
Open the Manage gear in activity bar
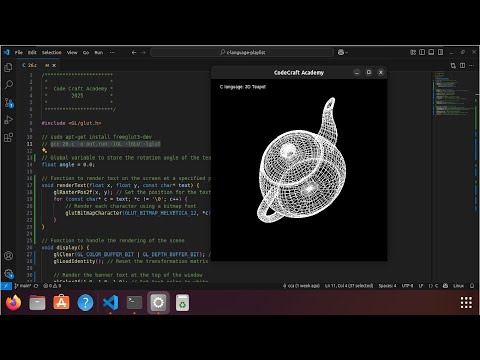(9, 274)
